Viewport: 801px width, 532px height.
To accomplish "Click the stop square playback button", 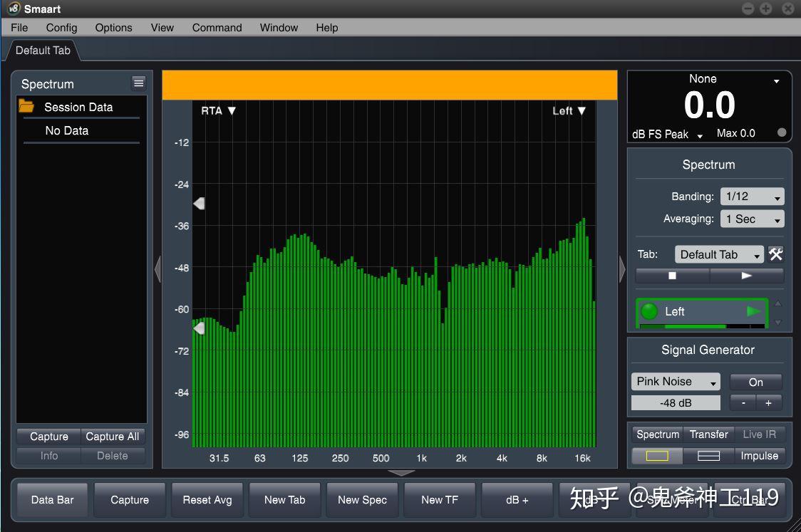I will 672,276.
